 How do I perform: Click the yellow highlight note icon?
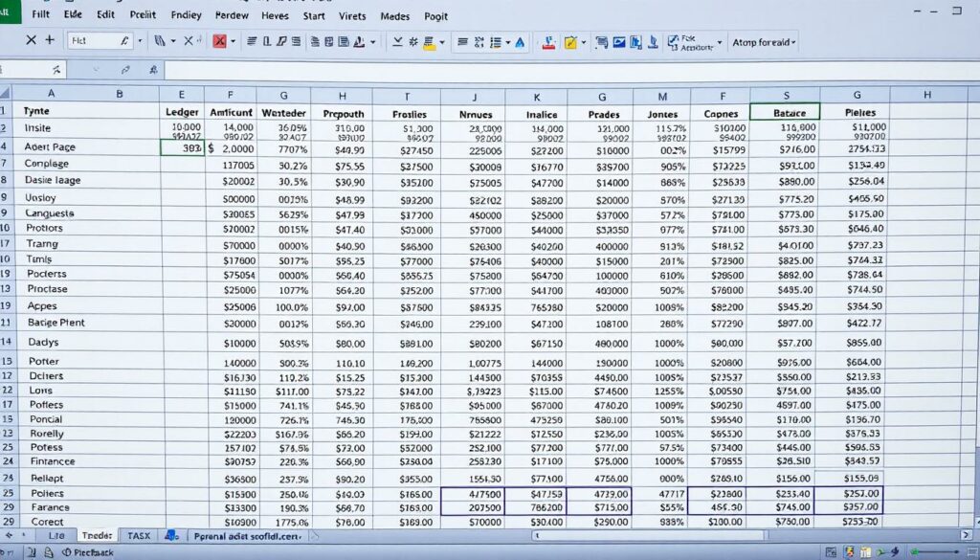tap(571, 42)
